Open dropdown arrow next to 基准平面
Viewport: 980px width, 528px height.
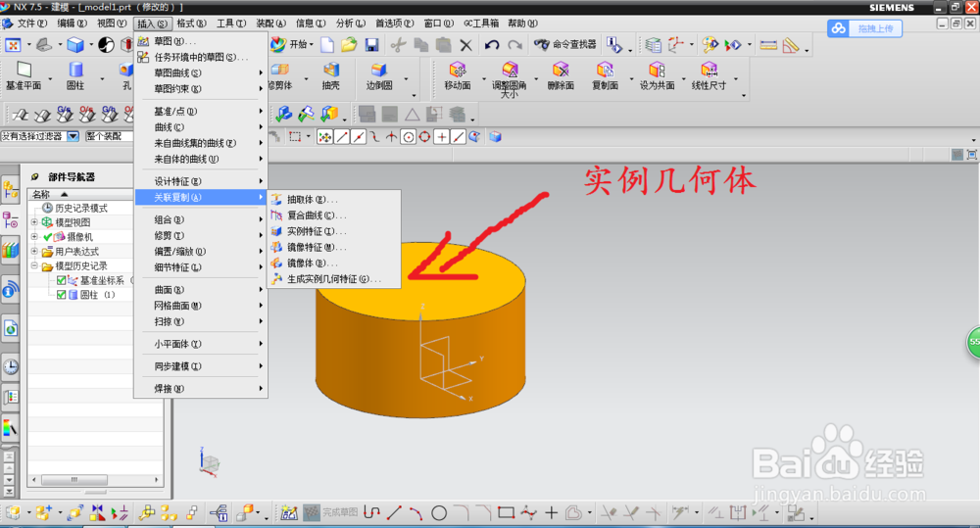[x=51, y=79]
